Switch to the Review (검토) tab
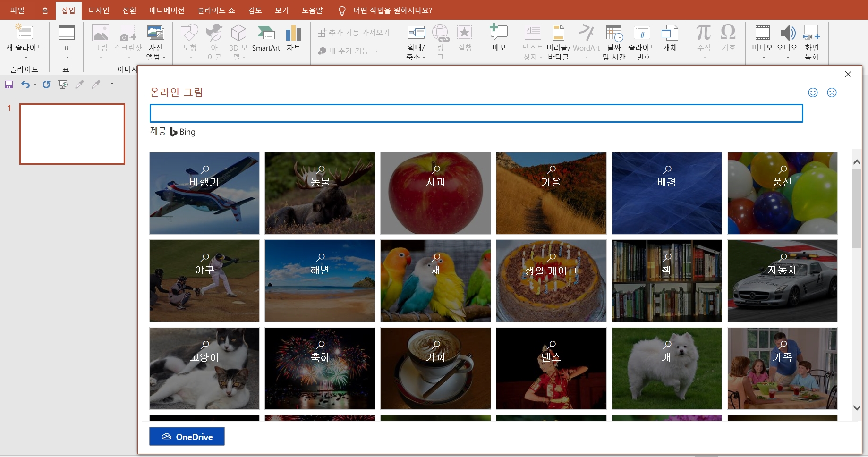Image resolution: width=868 pixels, height=457 pixels. point(255,10)
